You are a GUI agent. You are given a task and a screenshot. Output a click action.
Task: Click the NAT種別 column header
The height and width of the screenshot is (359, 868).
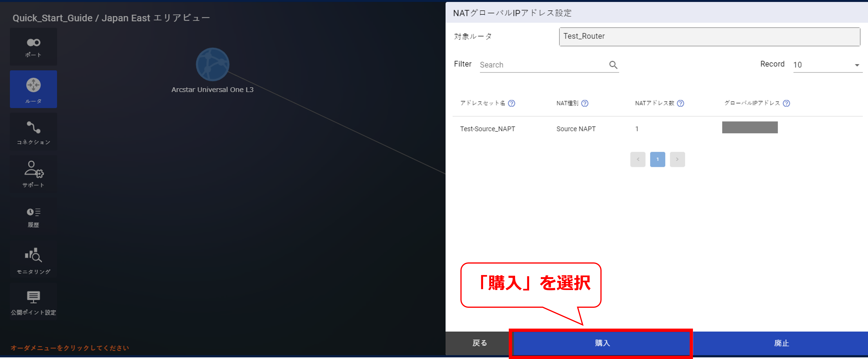(x=567, y=103)
